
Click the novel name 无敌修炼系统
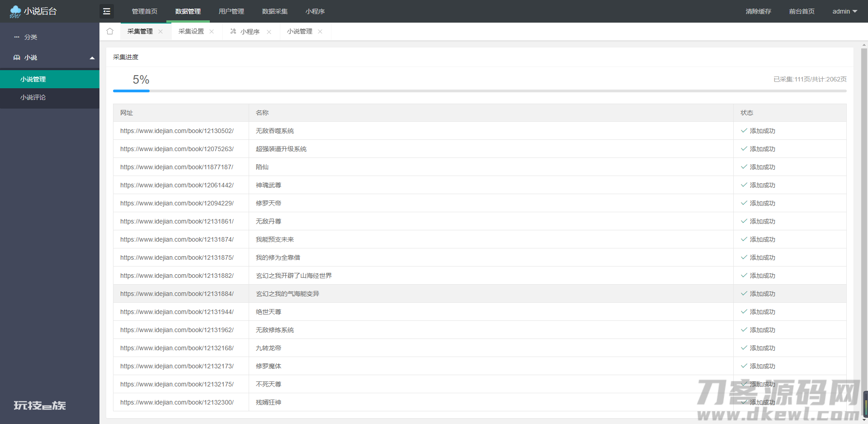[x=275, y=330]
